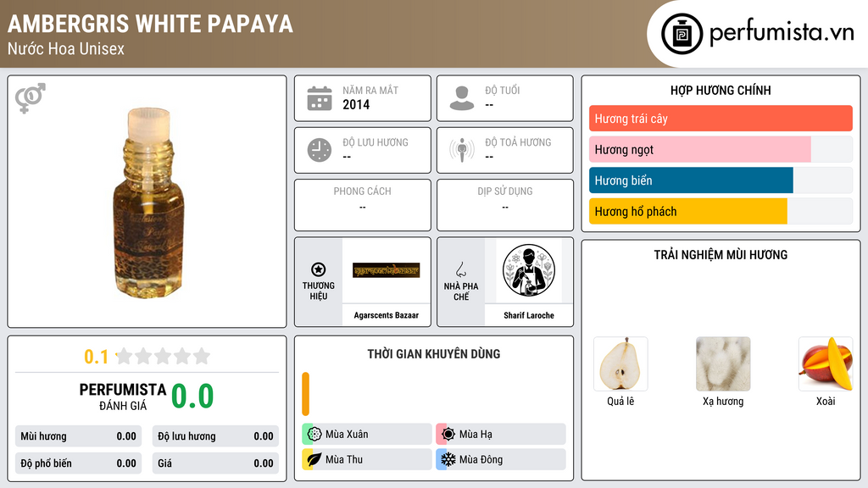The height and width of the screenshot is (488, 868).
Task: Click the Quả lê pear note thumbnail
Action: pos(620,364)
